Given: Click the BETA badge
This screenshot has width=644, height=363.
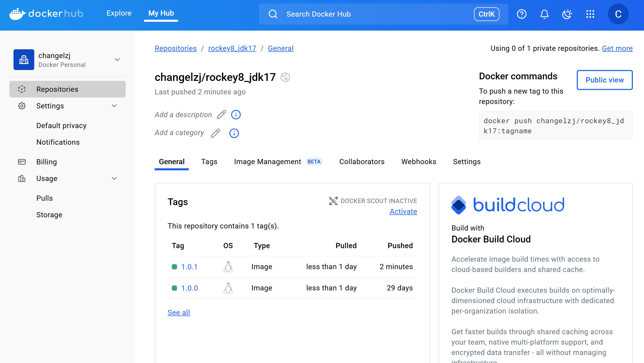Looking at the screenshot, I should (x=314, y=162).
